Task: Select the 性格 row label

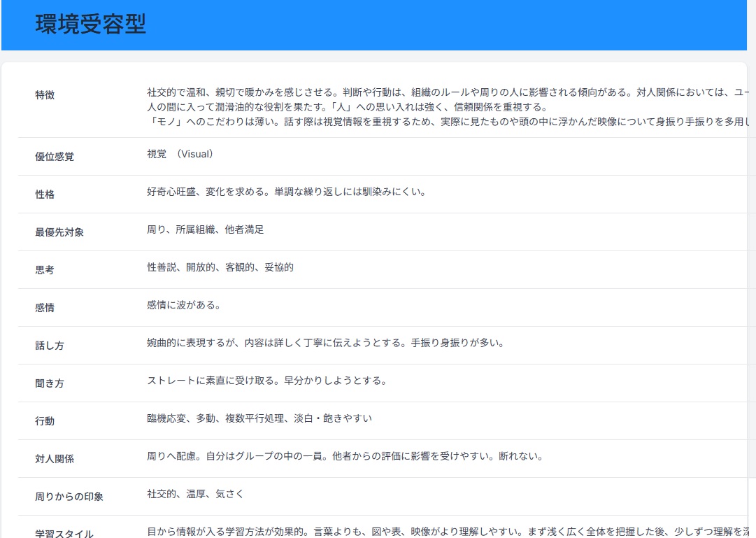Action: (45, 194)
